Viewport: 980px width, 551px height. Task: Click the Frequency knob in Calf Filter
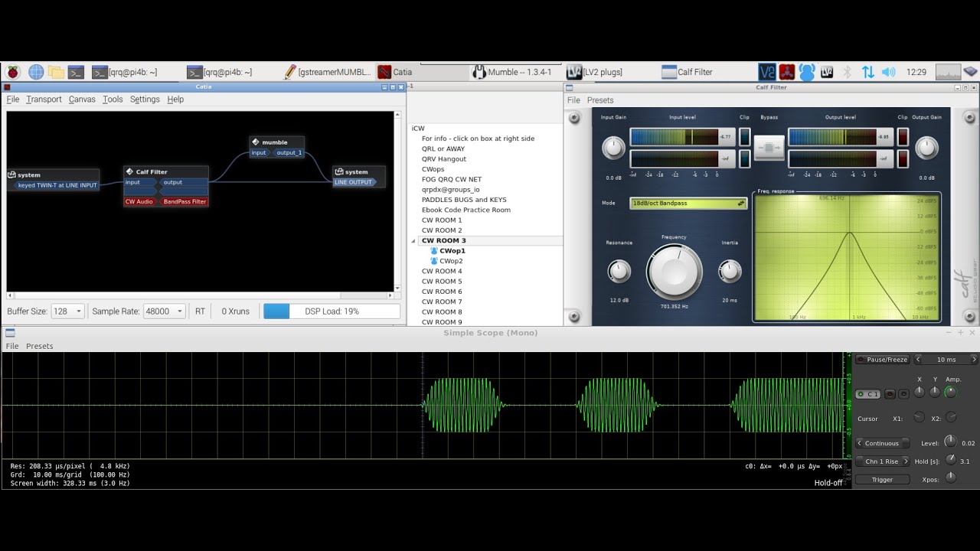click(674, 272)
